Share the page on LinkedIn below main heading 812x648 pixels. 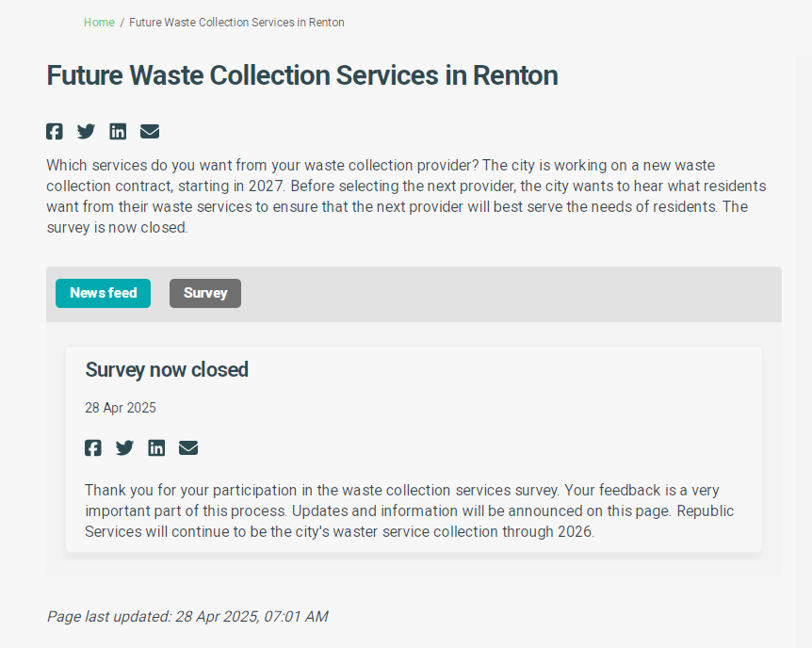pyautogui.click(x=118, y=131)
